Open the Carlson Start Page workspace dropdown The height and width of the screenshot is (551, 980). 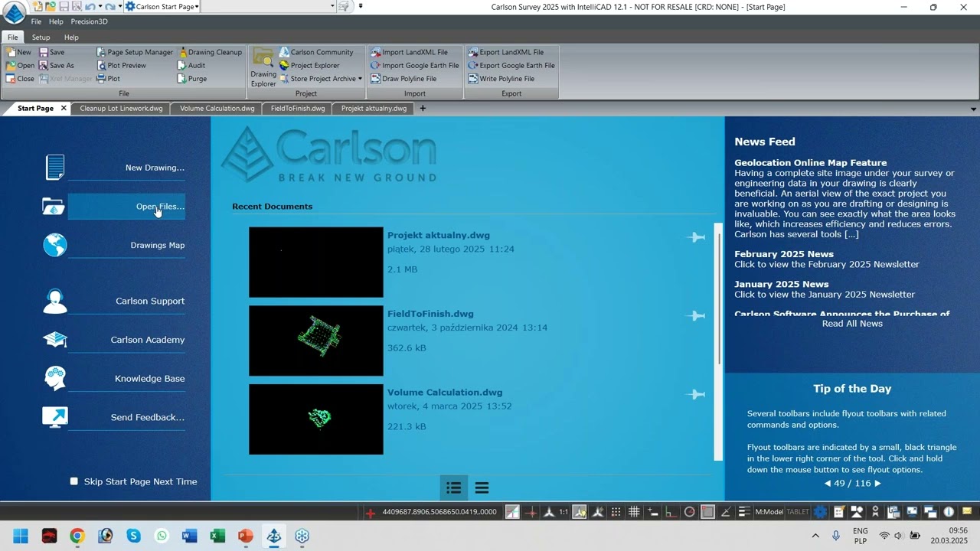coord(197,6)
